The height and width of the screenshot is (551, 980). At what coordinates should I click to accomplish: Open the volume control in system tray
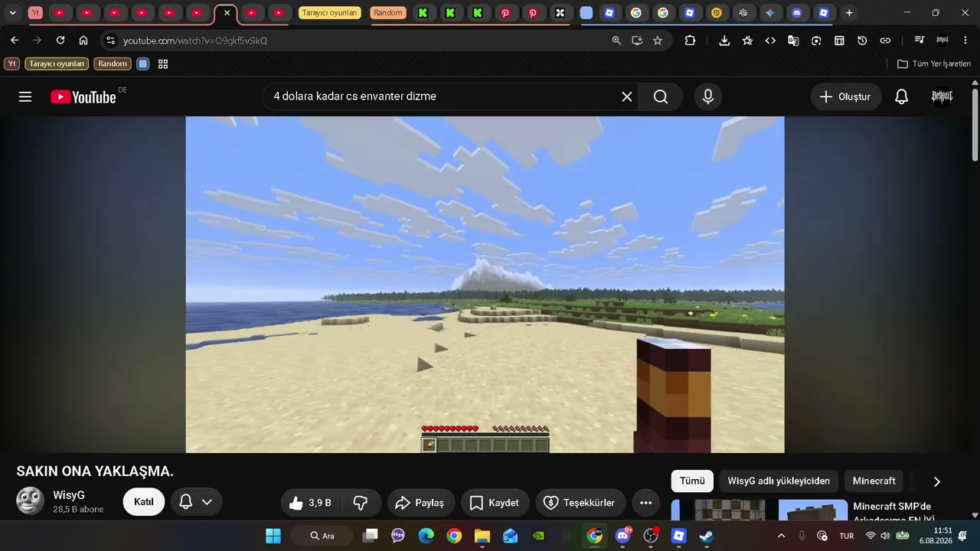coord(886,536)
